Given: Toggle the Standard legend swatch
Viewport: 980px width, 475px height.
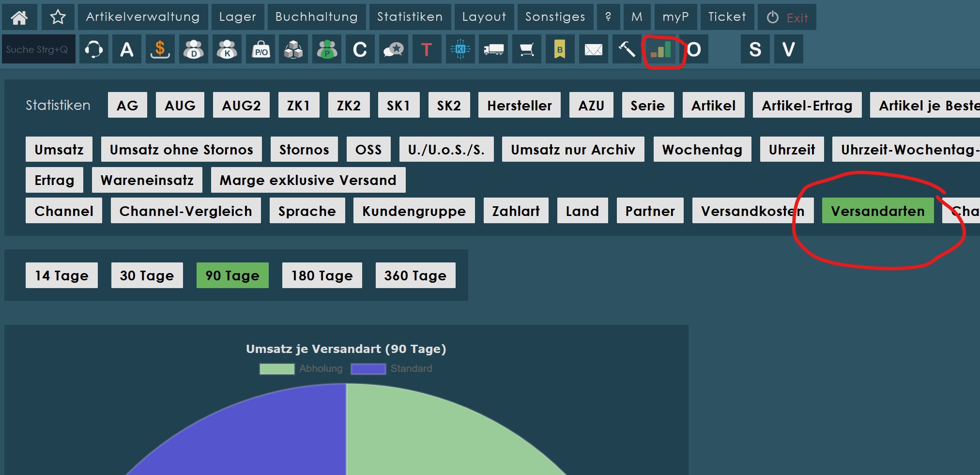Looking at the screenshot, I should (x=368, y=368).
